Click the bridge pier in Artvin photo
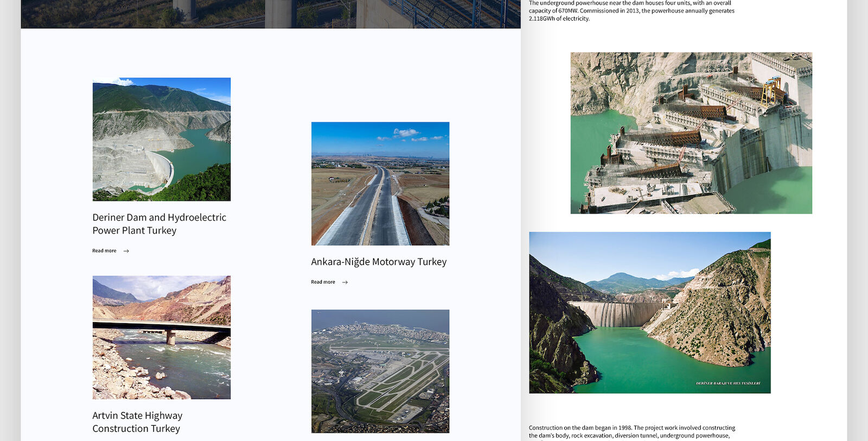868x441 pixels. (x=170, y=337)
